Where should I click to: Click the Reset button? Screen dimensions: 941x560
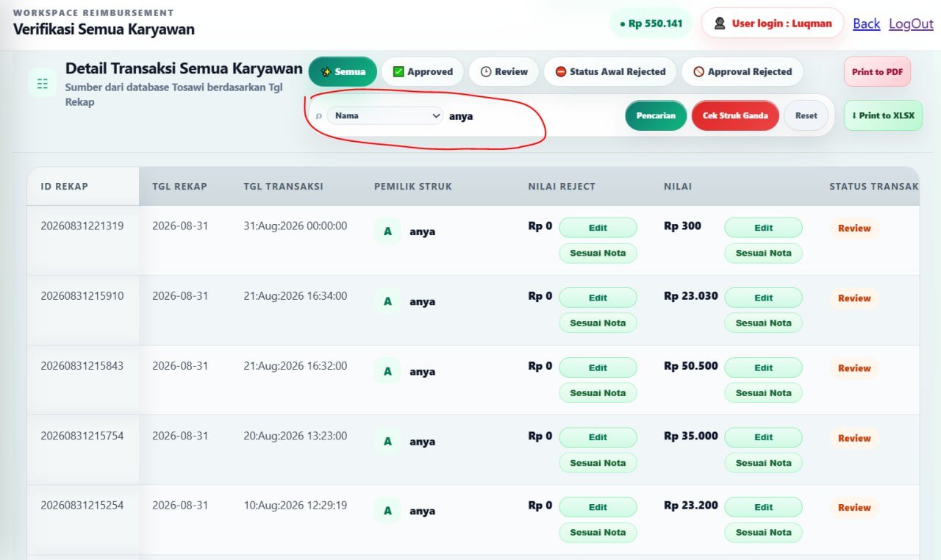coord(806,115)
